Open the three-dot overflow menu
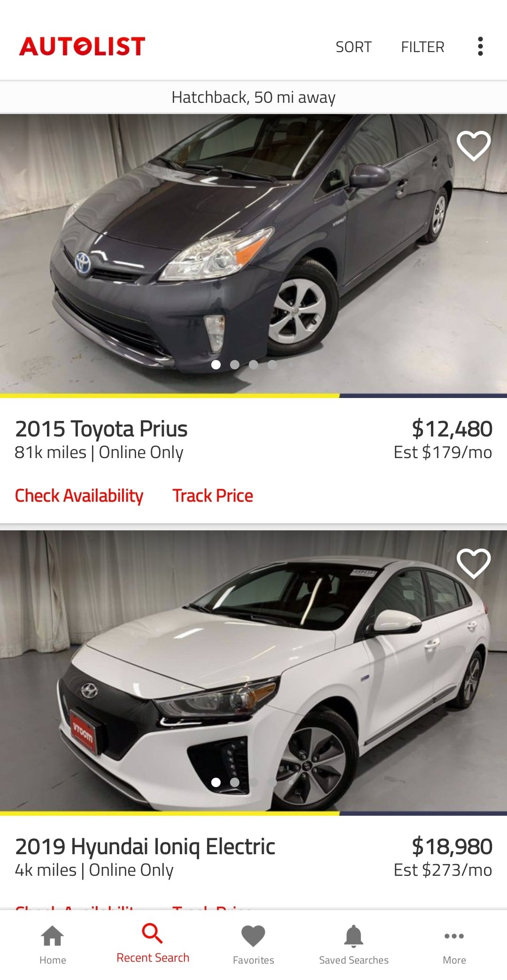Viewport: 507px width, 980px height. (480, 46)
